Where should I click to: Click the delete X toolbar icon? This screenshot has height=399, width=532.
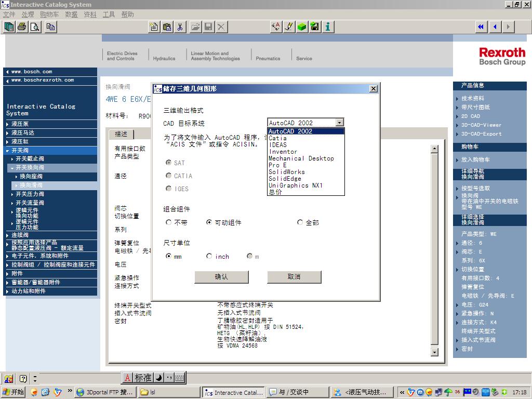click(221, 27)
